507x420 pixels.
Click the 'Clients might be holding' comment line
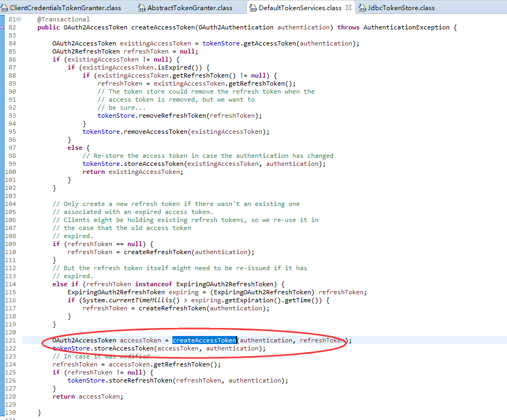185,220
